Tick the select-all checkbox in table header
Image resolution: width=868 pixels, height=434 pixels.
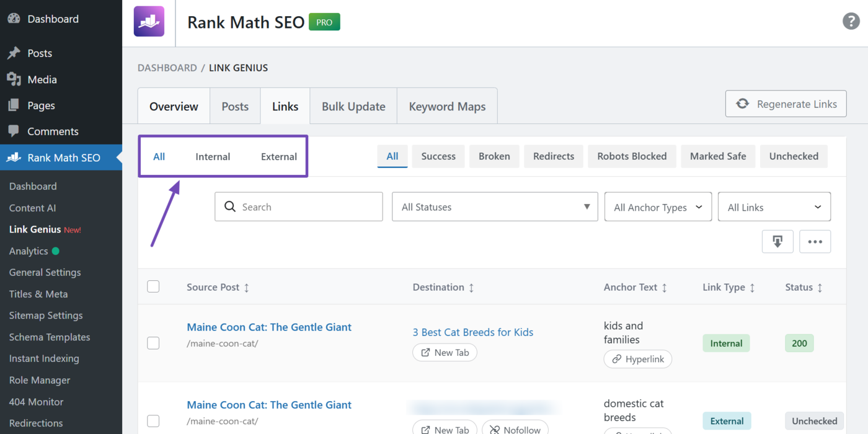coord(153,286)
